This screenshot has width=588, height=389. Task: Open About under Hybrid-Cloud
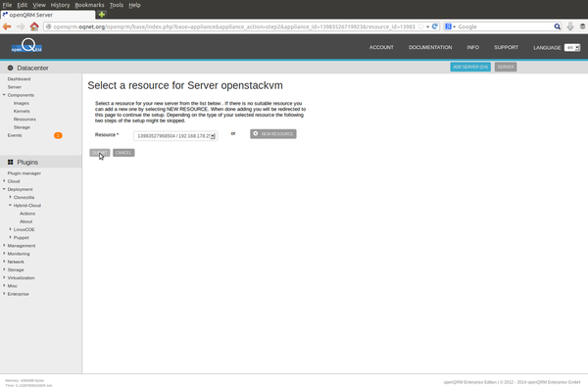(x=25, y=221)
